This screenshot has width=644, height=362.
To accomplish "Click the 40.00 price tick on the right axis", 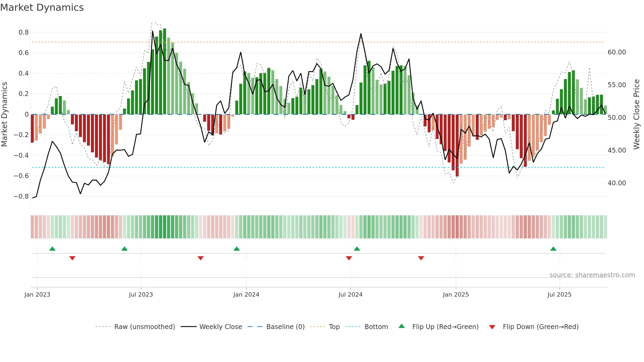I will point(617,183).
